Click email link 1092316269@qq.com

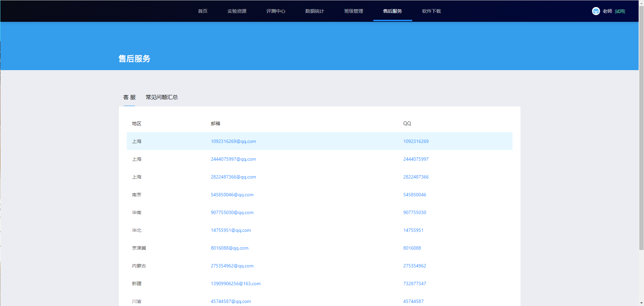(233, 141)
